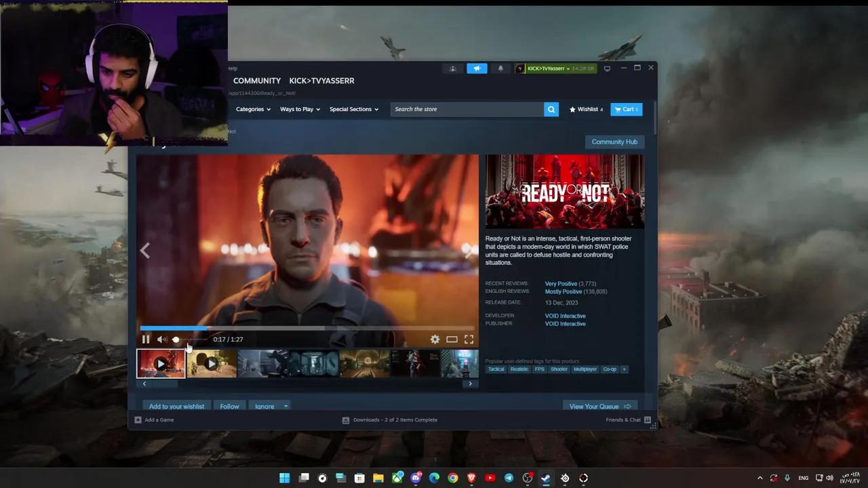This screenshot has width=868, height=488.
Task: Switch to the COMMUNITY tab
Action: pyautogui.click(x=257, y=81)
